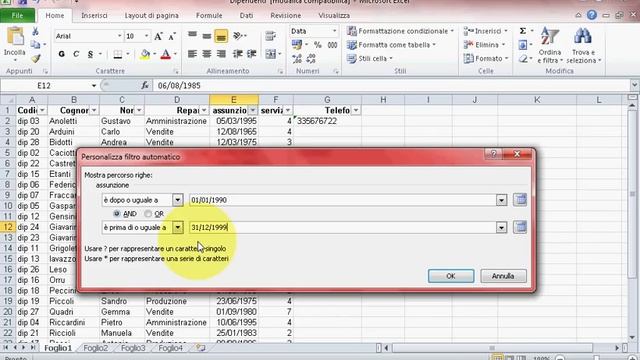Click the fill color bucket icon
640x360 pixels.
(145, 54)
